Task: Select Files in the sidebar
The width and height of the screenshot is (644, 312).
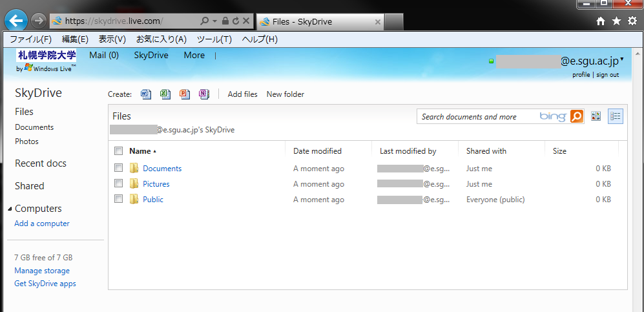Action: [25, 112]
